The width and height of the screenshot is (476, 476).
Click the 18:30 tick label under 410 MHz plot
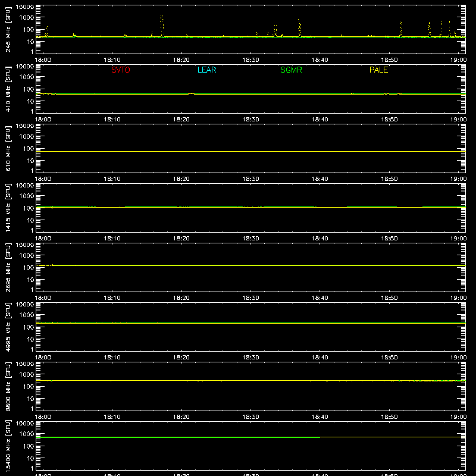250,120
